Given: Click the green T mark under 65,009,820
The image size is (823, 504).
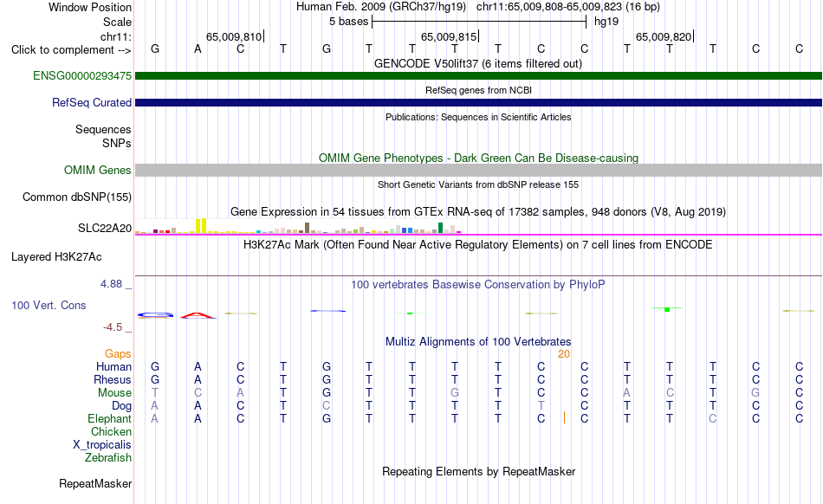Looking at the screenshot, I should pyautogui.click(x=667, y=309).
